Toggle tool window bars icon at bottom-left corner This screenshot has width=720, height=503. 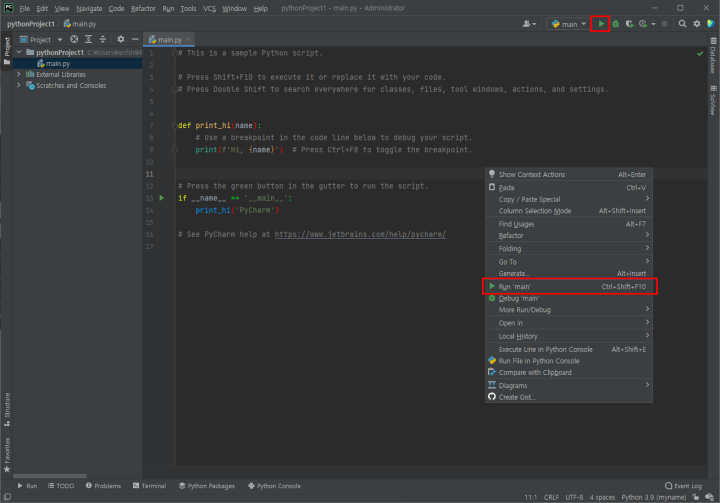point(7,497)
